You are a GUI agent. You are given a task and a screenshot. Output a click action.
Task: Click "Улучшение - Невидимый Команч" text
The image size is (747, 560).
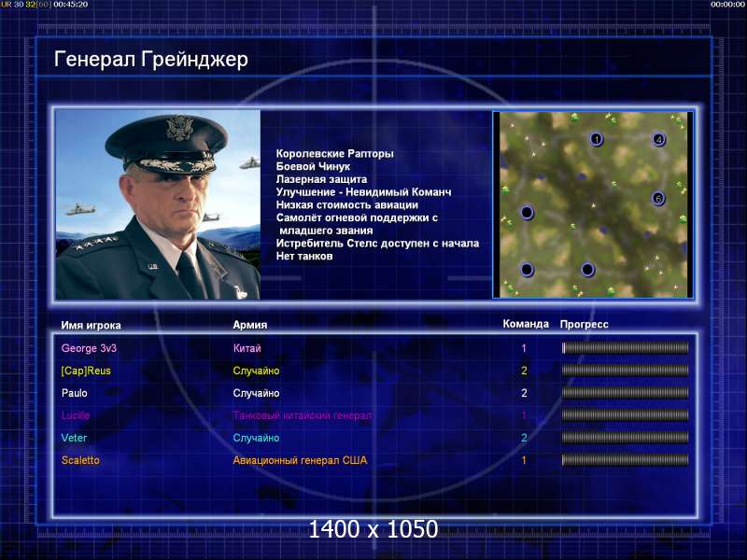[x=363, y=192]
